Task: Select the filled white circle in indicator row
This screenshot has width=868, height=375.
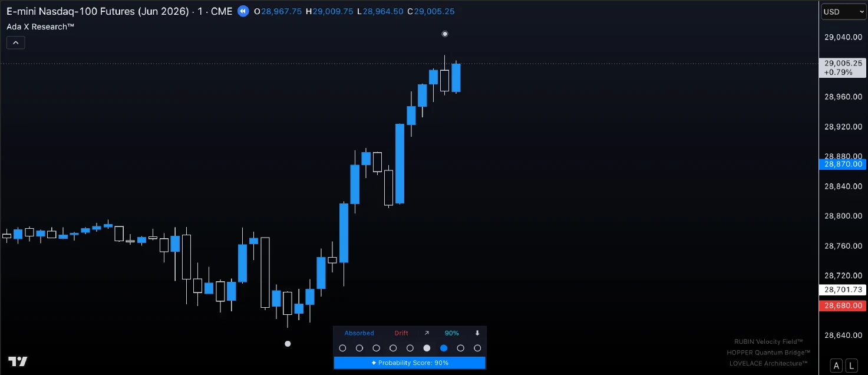Action: point(427,348)
